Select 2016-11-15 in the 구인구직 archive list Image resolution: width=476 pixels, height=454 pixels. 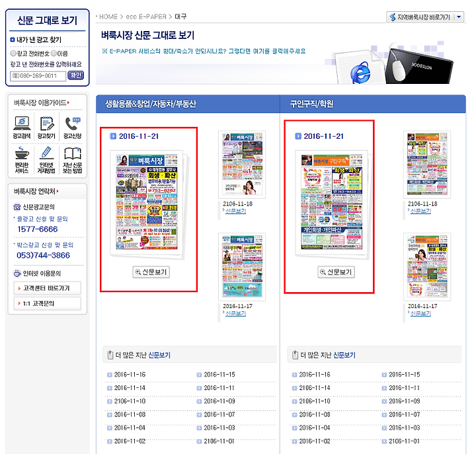point(405,375)
